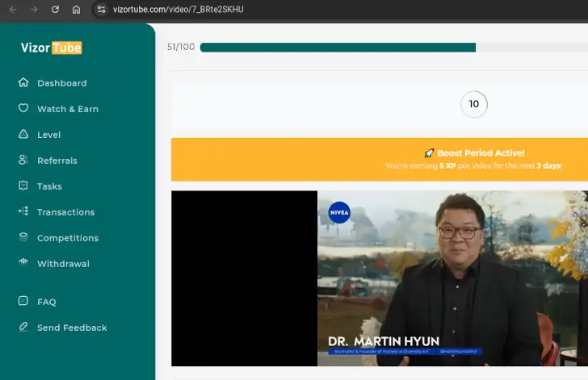Go to the Level section
588x380 pixels.
(48, 135)
